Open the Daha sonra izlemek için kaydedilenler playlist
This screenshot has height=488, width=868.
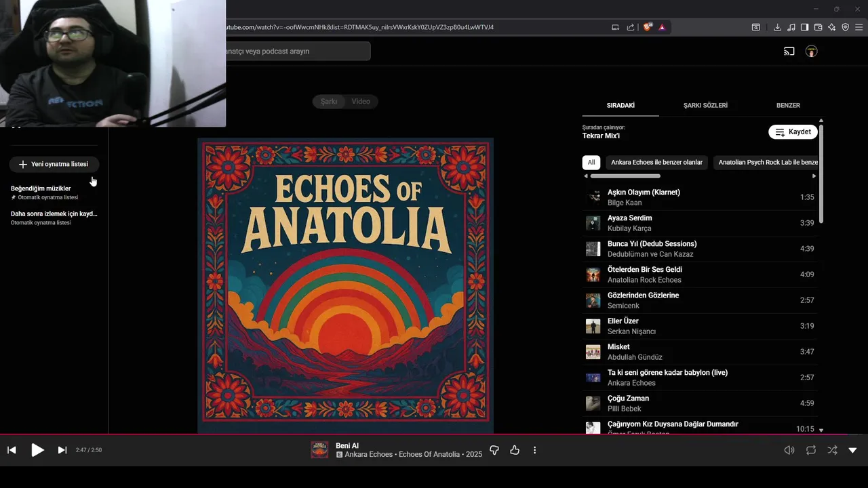point(54,218)
